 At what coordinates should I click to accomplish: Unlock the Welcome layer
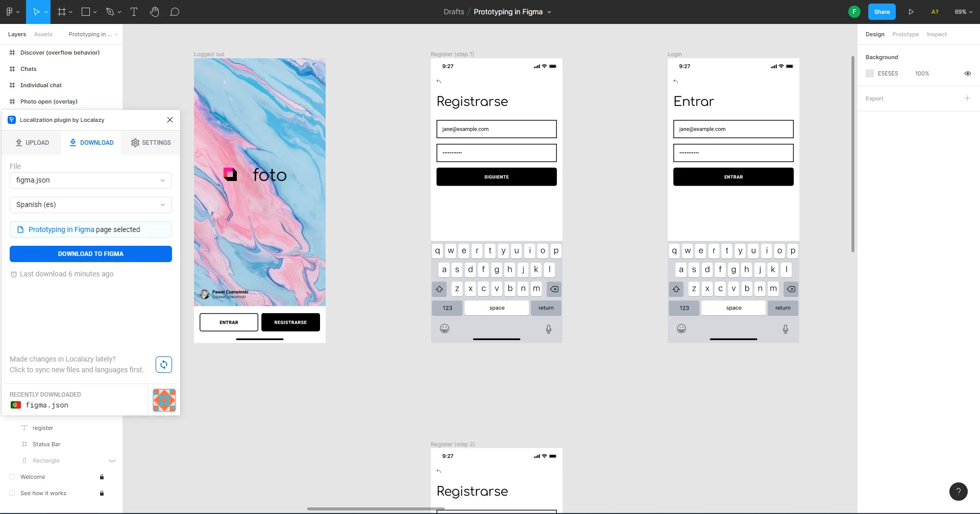102,477
